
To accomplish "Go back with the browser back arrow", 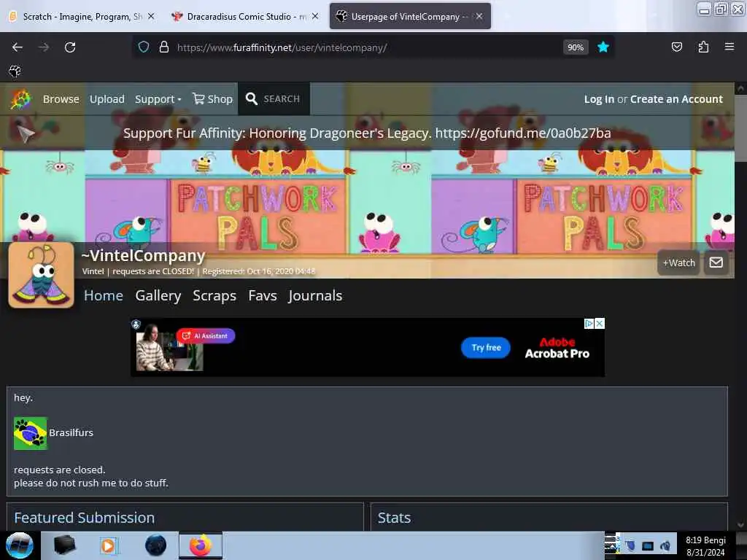I will pyautogui.click(x=18, y=47).
